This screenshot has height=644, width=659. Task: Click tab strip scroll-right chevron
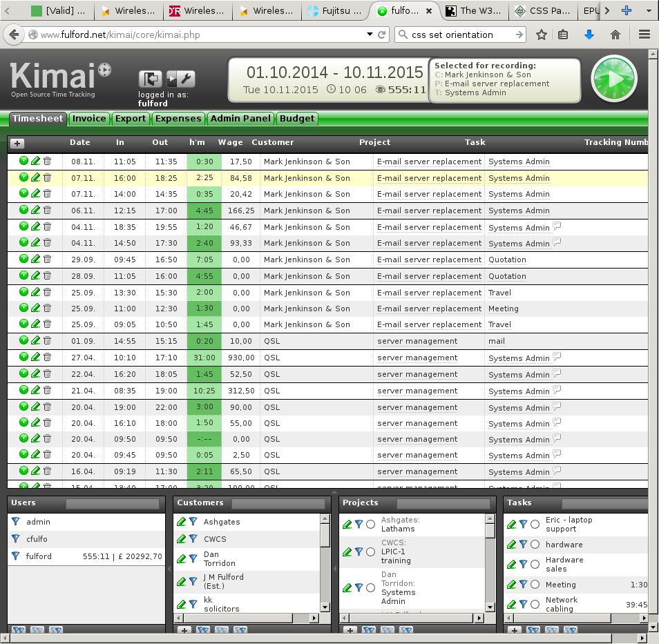tap(607, 10)
